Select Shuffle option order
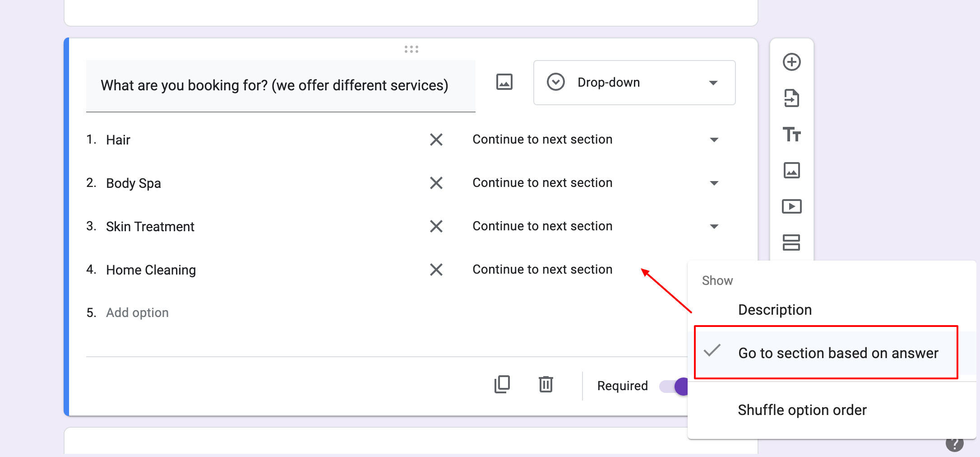 click(802, 410)
